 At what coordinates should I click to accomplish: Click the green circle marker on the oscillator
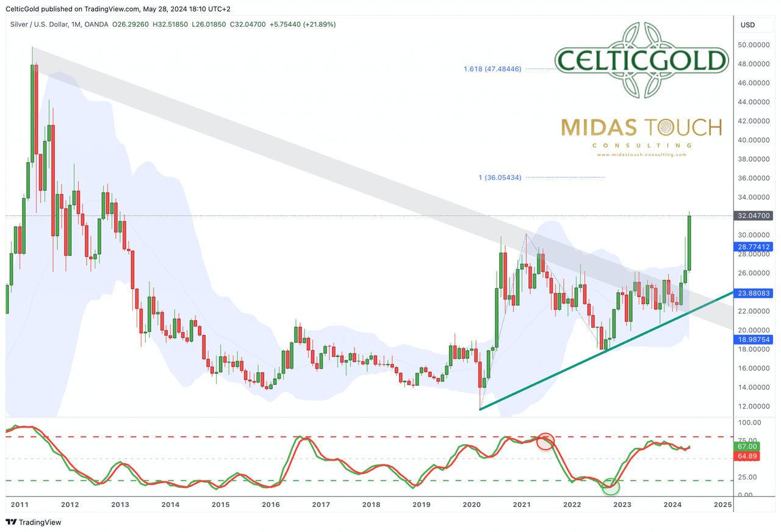pyautogui.click(x=611, y=486)
